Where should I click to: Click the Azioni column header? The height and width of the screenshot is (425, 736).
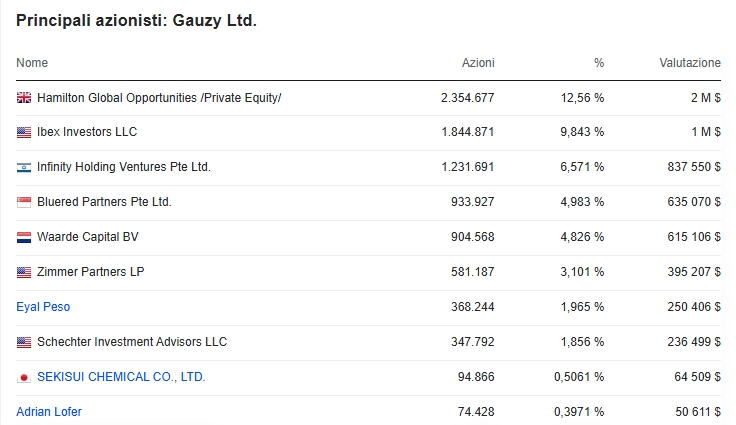[x=478, y=63]
